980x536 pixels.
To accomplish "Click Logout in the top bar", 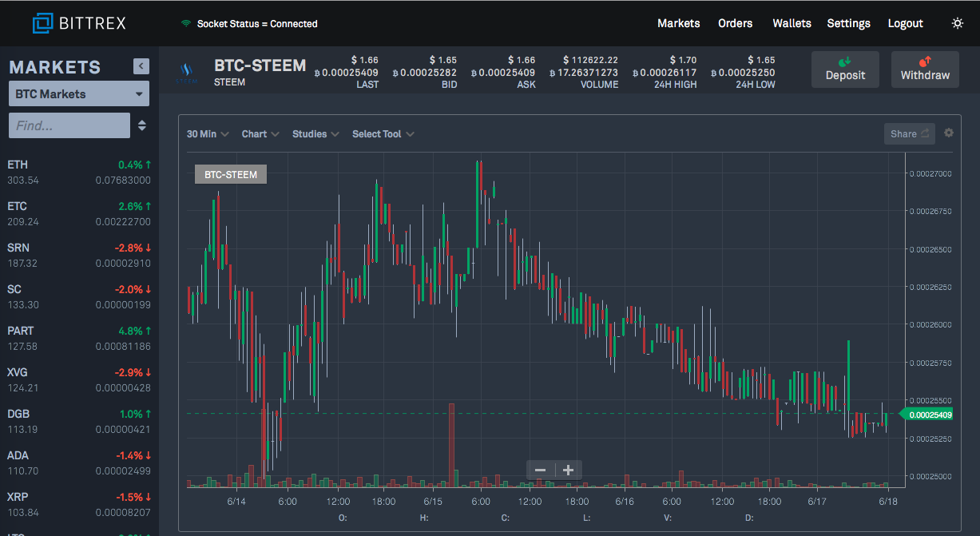I will tap(906, 23).
